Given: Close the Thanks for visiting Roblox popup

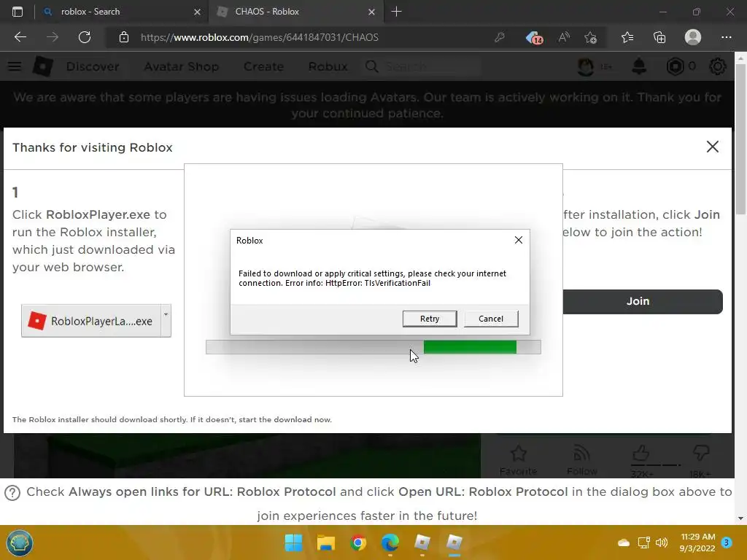Looking at the screenshot, I should pos(712,147).
